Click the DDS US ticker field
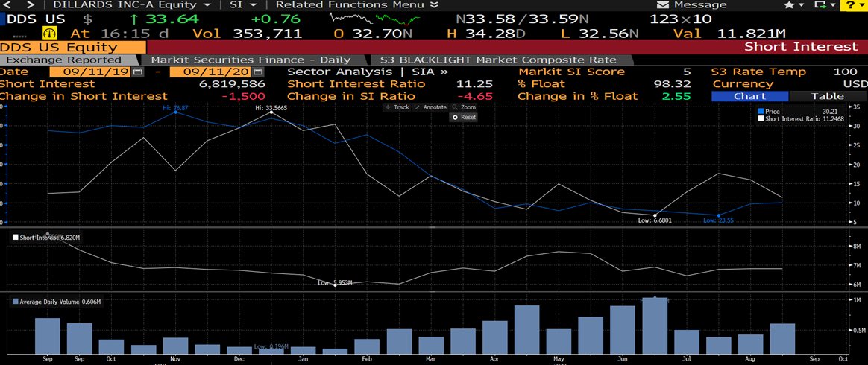868x365 pixels. click(36, 19)
